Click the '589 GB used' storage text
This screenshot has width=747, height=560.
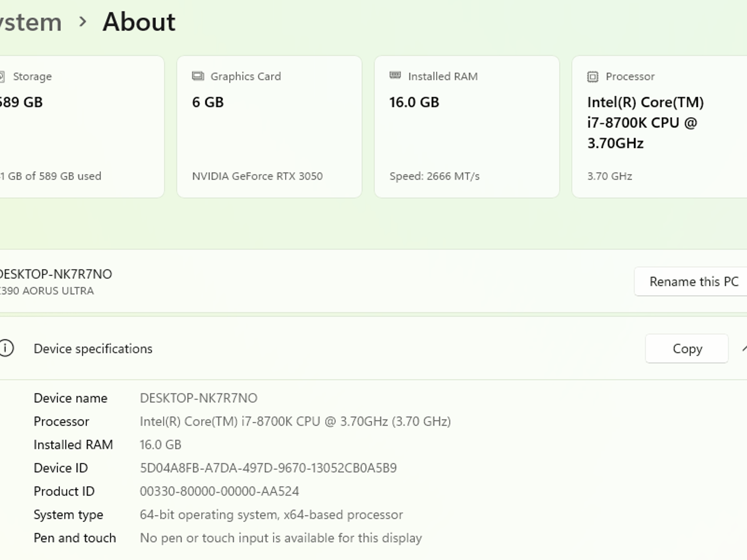[51, 176]
